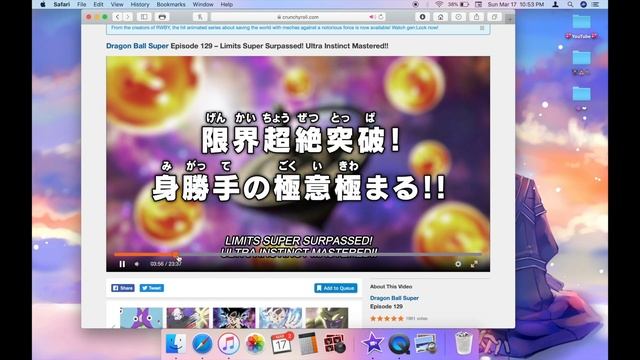Click the battery status indicator
The image size is (640, 360).
tap(458, 4)
